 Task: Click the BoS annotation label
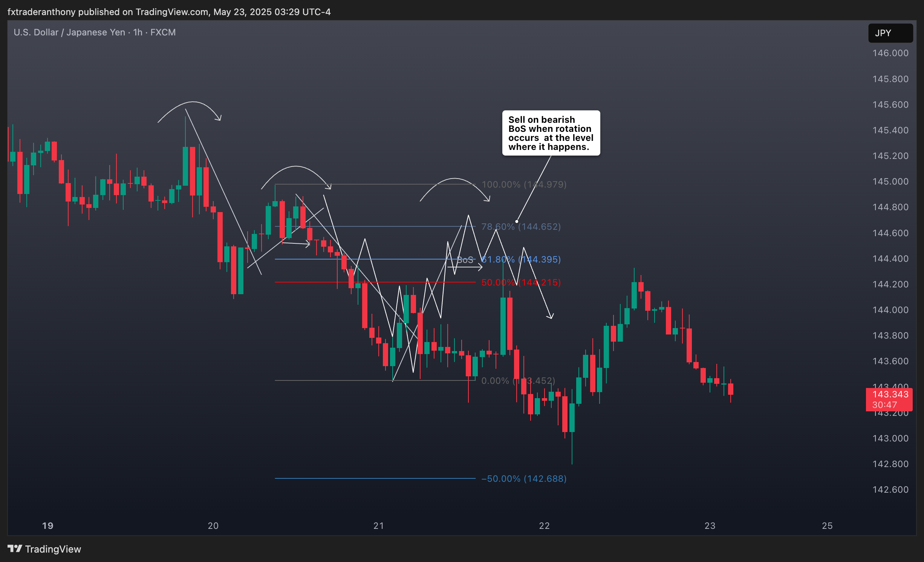coord(465,260)
